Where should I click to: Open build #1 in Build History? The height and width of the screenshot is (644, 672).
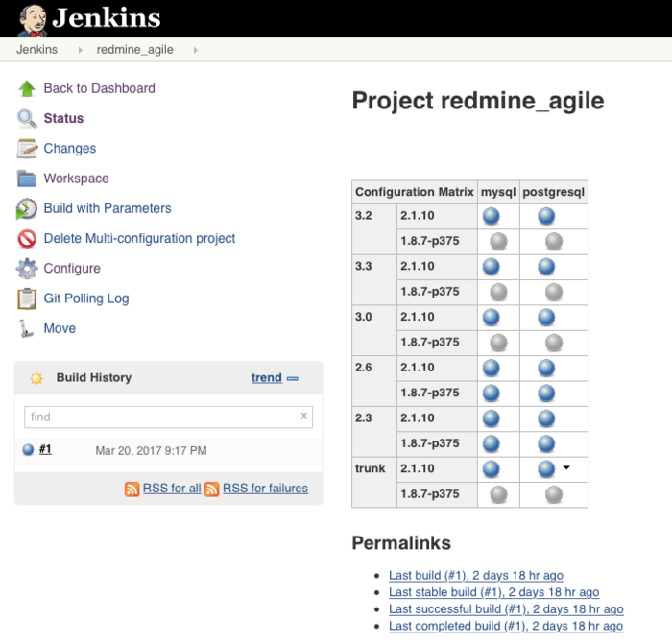45,449
